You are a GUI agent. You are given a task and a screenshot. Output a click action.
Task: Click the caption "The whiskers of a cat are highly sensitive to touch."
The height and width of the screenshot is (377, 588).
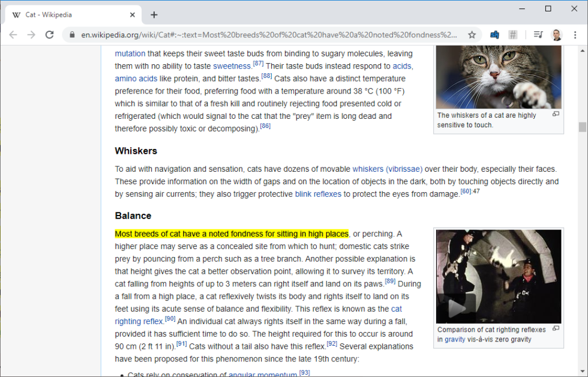coord(487,120)
